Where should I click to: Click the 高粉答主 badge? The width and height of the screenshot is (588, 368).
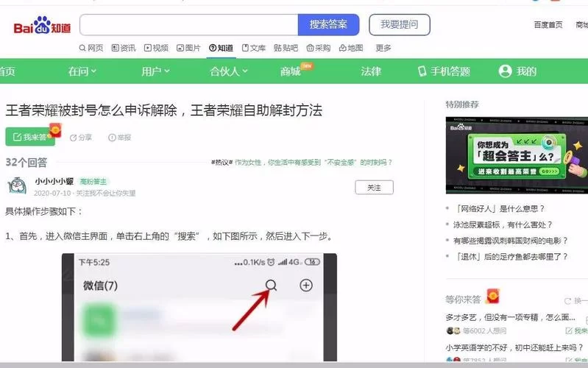[93, 182]
